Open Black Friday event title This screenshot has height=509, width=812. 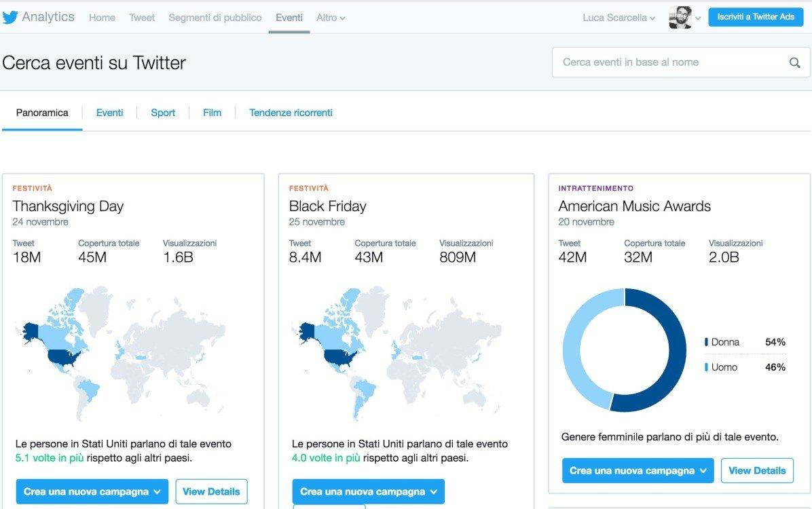pos(327,206)
